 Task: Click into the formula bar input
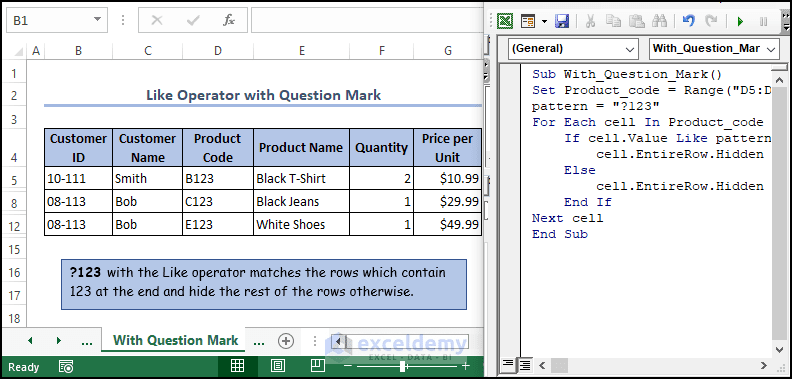[366, 20]
